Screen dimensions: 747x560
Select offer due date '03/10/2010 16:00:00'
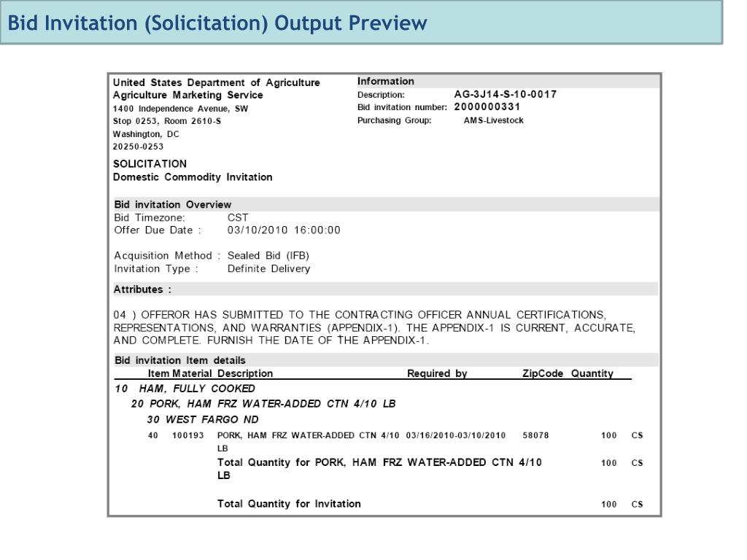pos(284,230)
